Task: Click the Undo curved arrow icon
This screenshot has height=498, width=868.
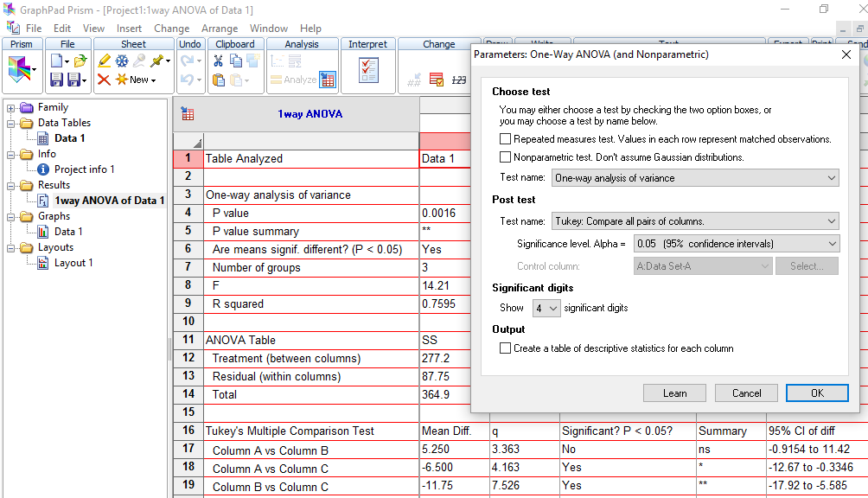Action: 187,80
